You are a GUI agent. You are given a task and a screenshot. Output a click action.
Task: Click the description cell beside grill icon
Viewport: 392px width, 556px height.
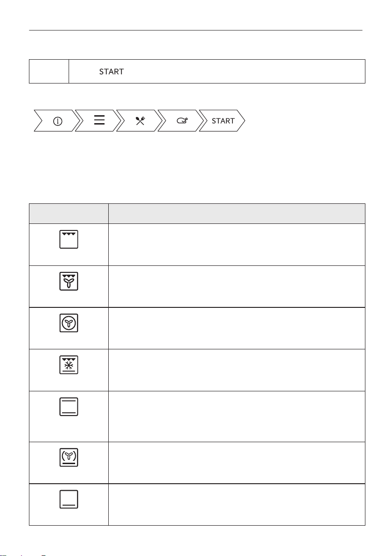point(237,245)
